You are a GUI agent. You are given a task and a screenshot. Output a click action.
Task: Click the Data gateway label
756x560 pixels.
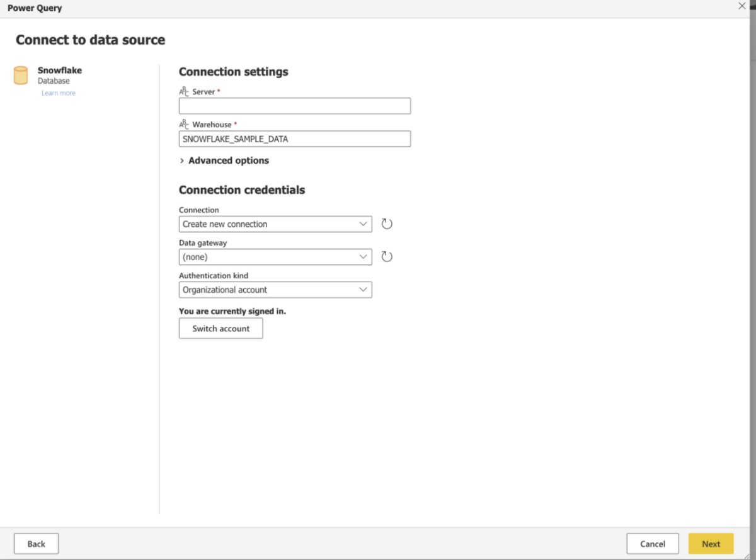pos(203,243)
